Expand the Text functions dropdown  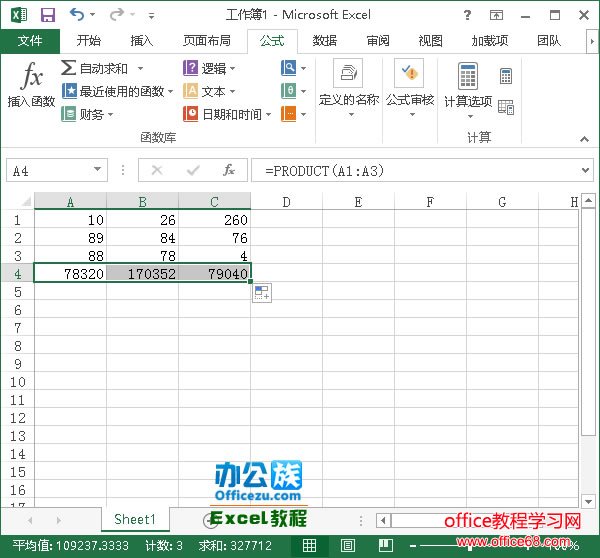[x=232, y=91]
